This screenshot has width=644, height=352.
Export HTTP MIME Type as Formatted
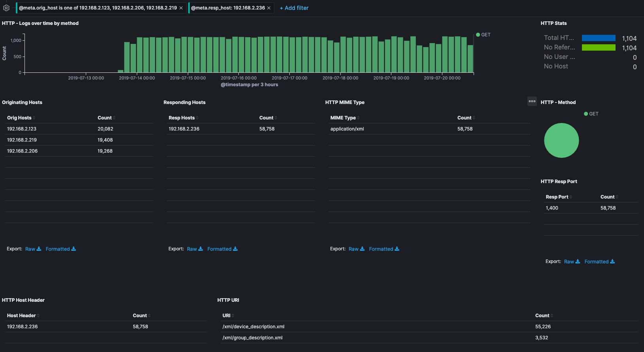tap(384, 249)
